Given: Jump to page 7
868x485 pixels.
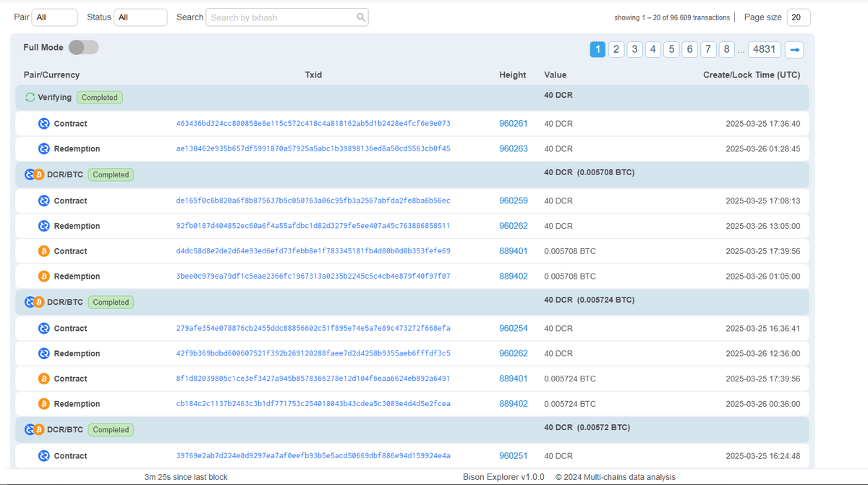Looking at the screenshot, I should click(x=709, y=49).
